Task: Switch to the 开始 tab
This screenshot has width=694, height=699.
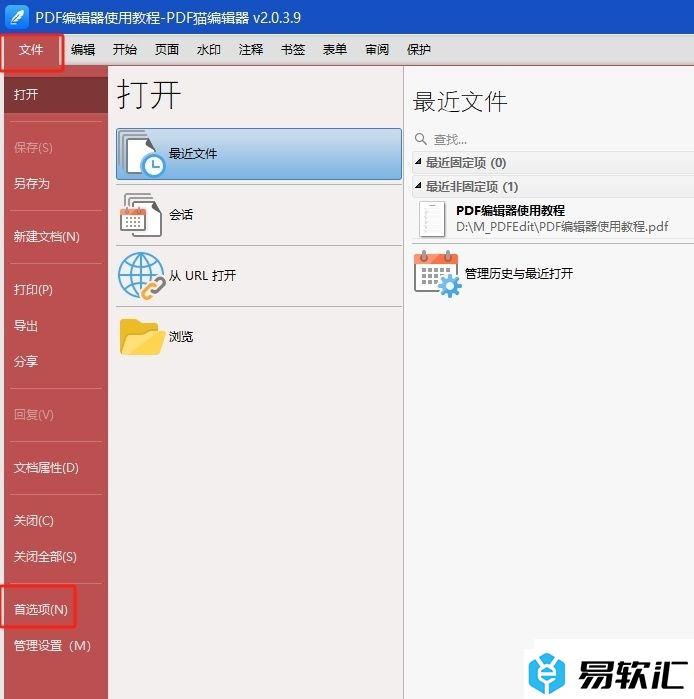Action: coord(125,49)
